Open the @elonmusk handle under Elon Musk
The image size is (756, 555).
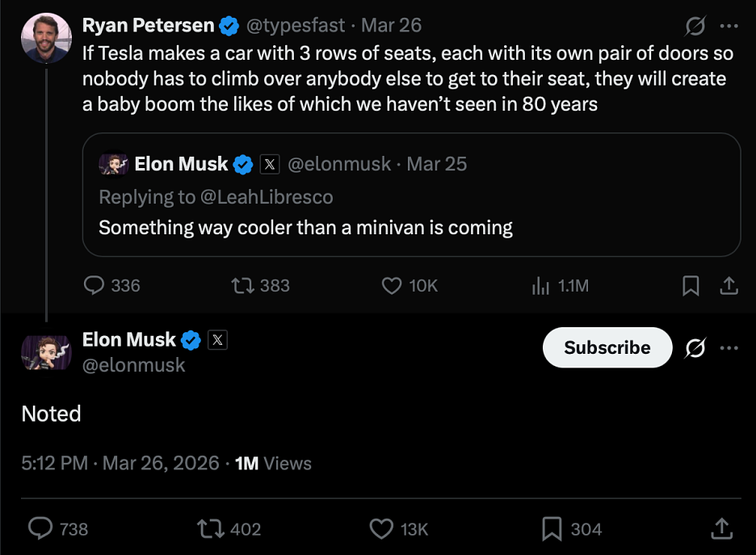(133, 365)
